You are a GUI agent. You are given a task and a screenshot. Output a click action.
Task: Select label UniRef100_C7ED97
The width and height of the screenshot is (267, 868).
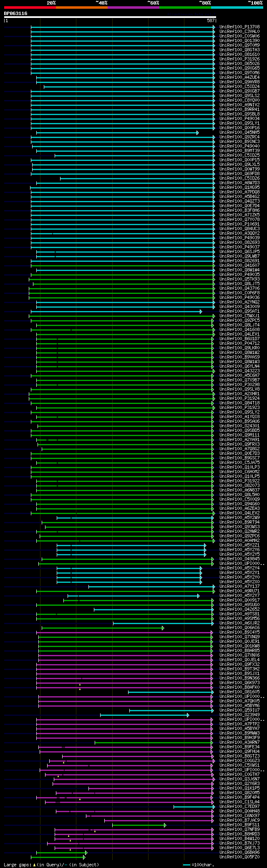coord(239,807)
